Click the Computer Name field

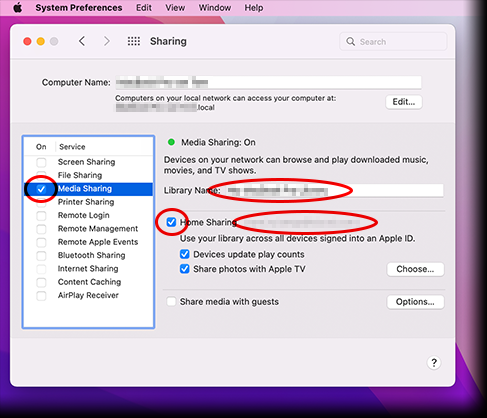click(268, 82)
